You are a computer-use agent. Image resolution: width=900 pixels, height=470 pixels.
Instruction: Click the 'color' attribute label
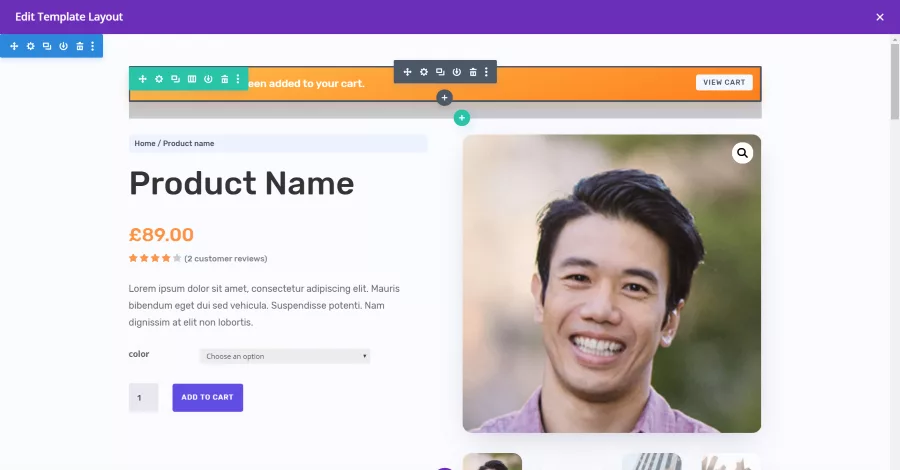point(139,354)
